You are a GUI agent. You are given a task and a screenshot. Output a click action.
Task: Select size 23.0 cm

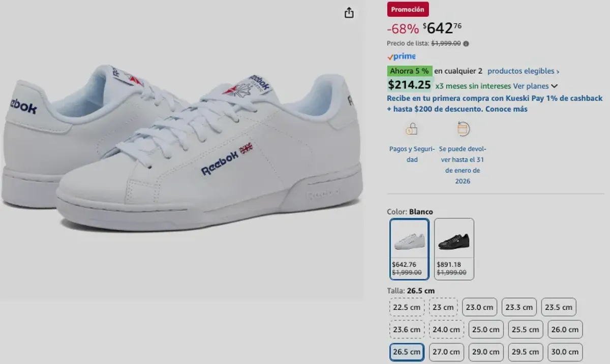pyautogui.click(x=480, y=307)
